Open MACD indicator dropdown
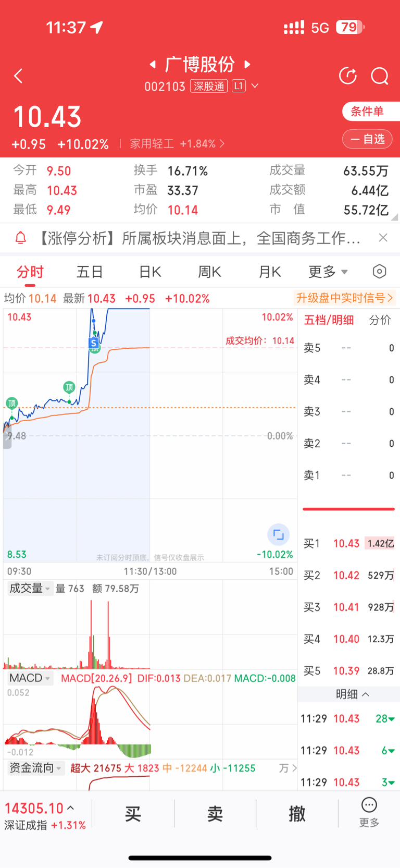The height and width of the screenshot is (868, 400). tap(30, 678)
